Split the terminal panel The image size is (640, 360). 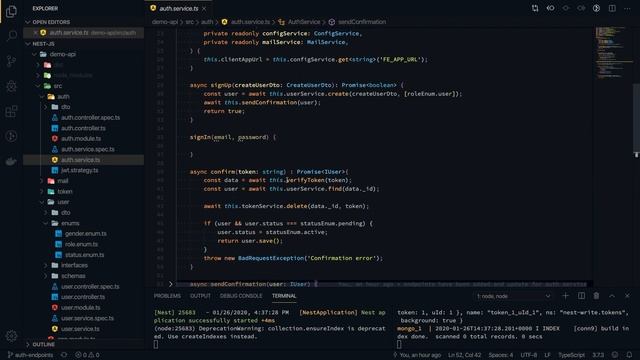[x=581, y=296]
